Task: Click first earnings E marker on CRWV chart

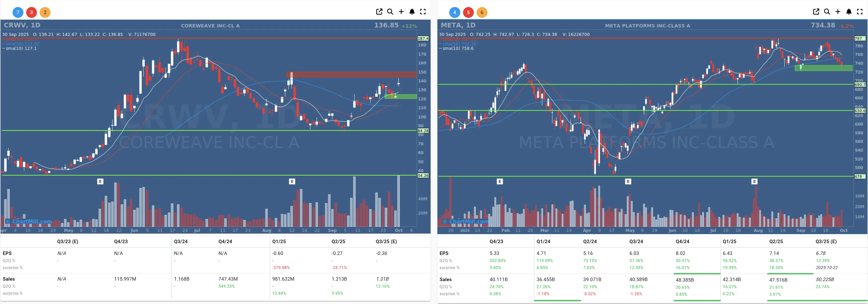Action: pyautogui.click(x=100, y=181)
